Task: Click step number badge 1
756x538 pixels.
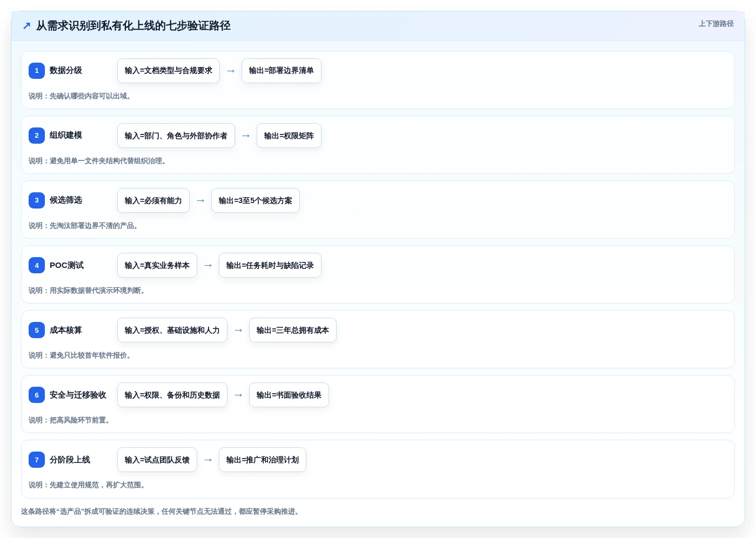Action: coord(37,71)
